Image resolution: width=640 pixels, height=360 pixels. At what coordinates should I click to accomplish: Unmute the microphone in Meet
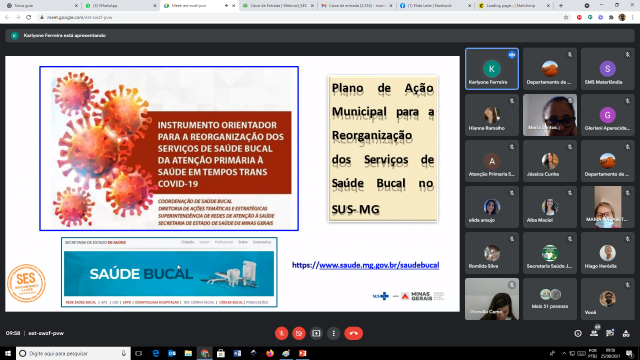[x=281, y=333]
